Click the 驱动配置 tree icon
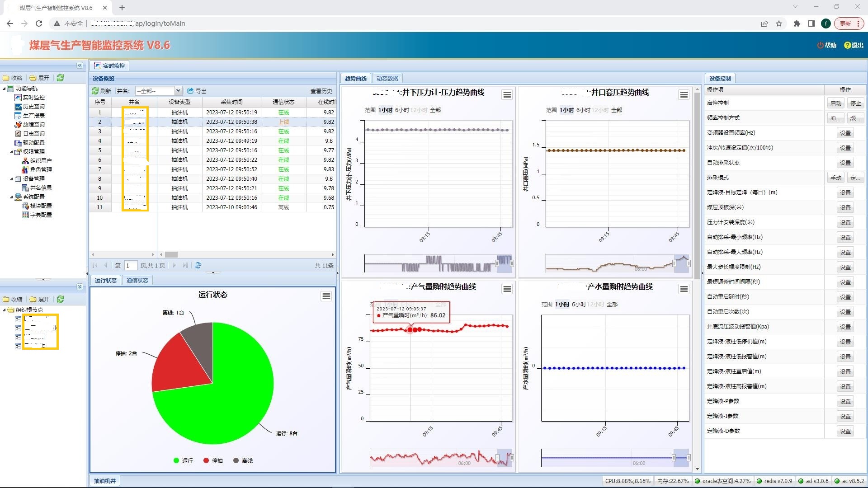This screenshot has height=488, width=868. coord(18,143)
